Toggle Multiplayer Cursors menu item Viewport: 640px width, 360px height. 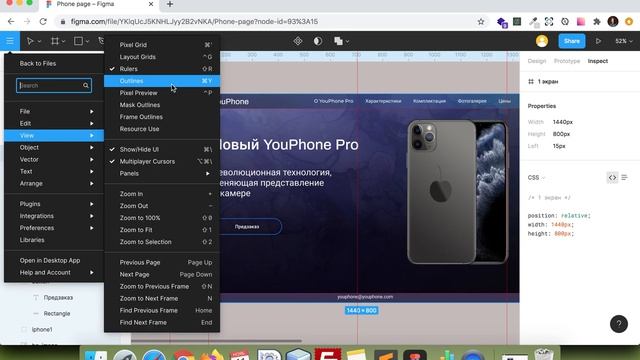[x=162, y=162]
